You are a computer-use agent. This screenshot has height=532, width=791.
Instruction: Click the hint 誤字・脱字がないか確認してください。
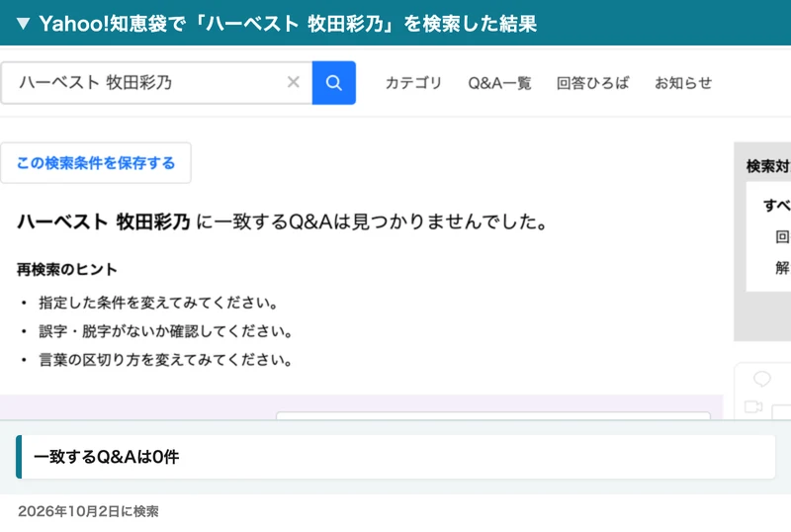click(165, 331)
